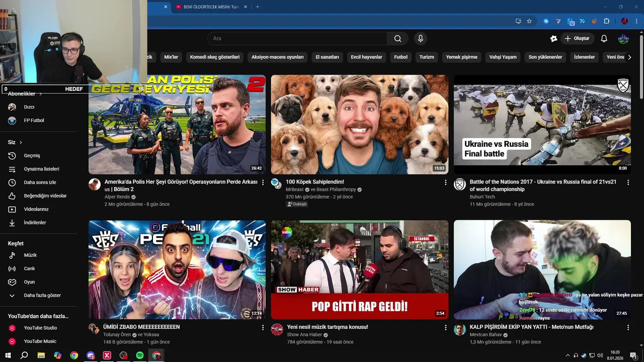Start voice search with the microphone icon
Screen dimensions: 644x362
coord(421,39)
